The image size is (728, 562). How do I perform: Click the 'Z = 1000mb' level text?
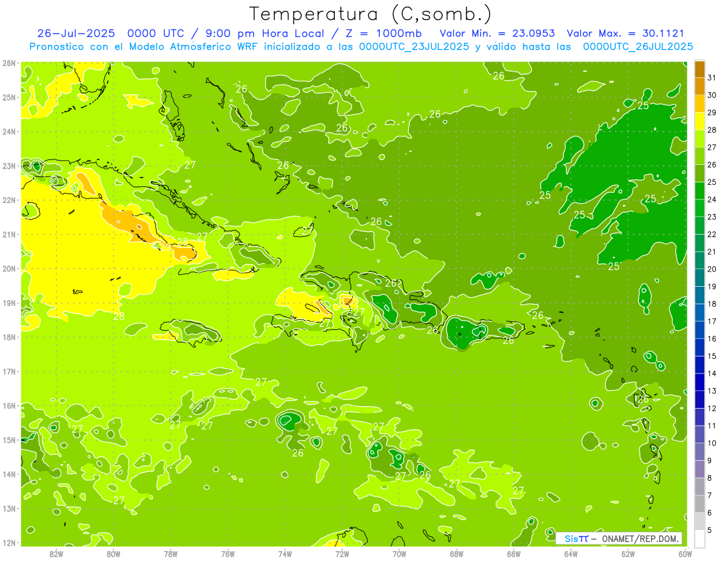point(384,33)
